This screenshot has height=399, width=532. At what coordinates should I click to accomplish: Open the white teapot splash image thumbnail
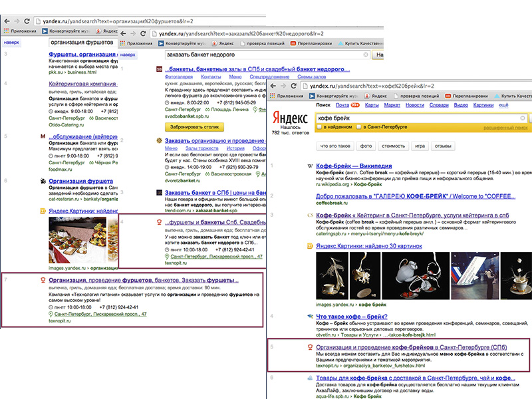point(416,276)
